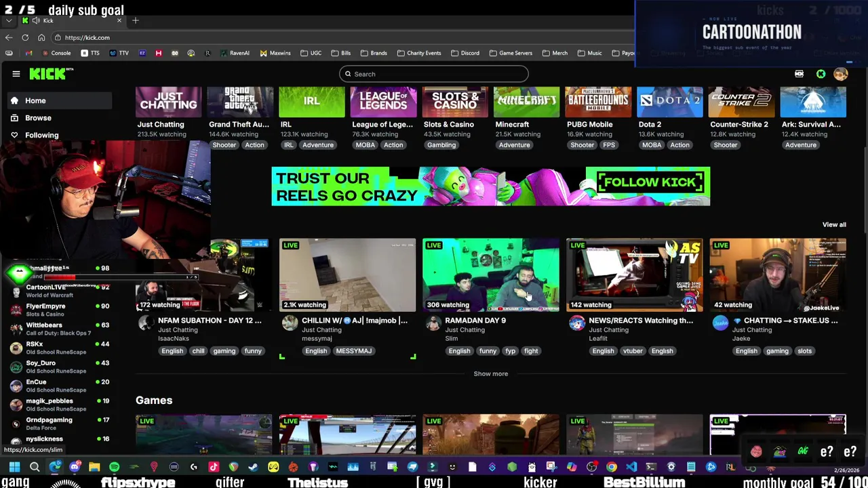Click the MESSYMAJ stream tag
Screen dimensions: 868x488
(x=353, y=351)
